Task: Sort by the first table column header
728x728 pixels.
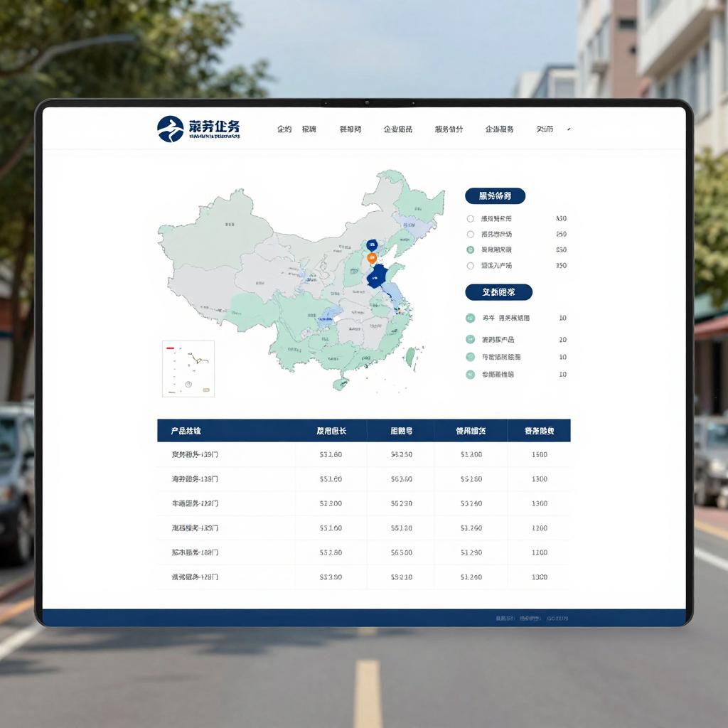Action: coord(186,431)
